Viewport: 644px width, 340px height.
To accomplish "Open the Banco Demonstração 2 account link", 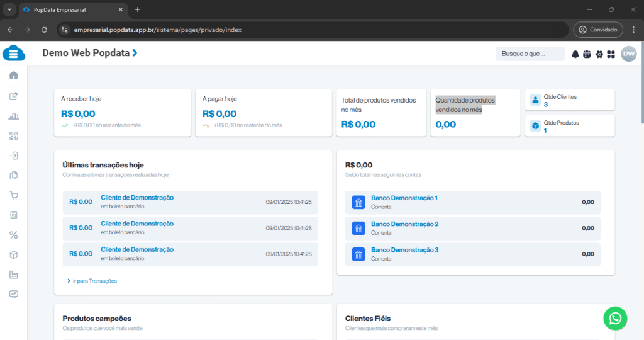I will coord(404,224).
